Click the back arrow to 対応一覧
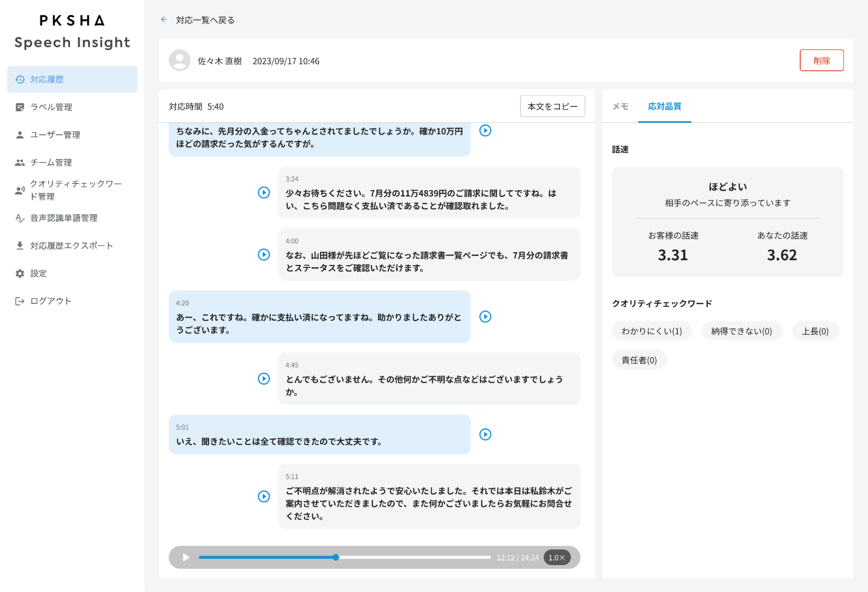Screen dimensions: 868x592 (x=164, y=20)
